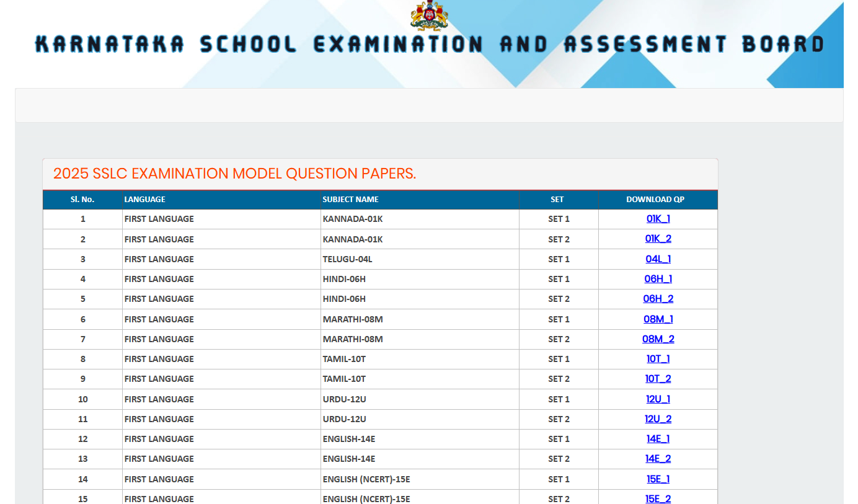This screenshot has height=504, width=858.
Task: Download the Marathi Set 1 paper via 08M_1
Action: click(x=658, y=319)
